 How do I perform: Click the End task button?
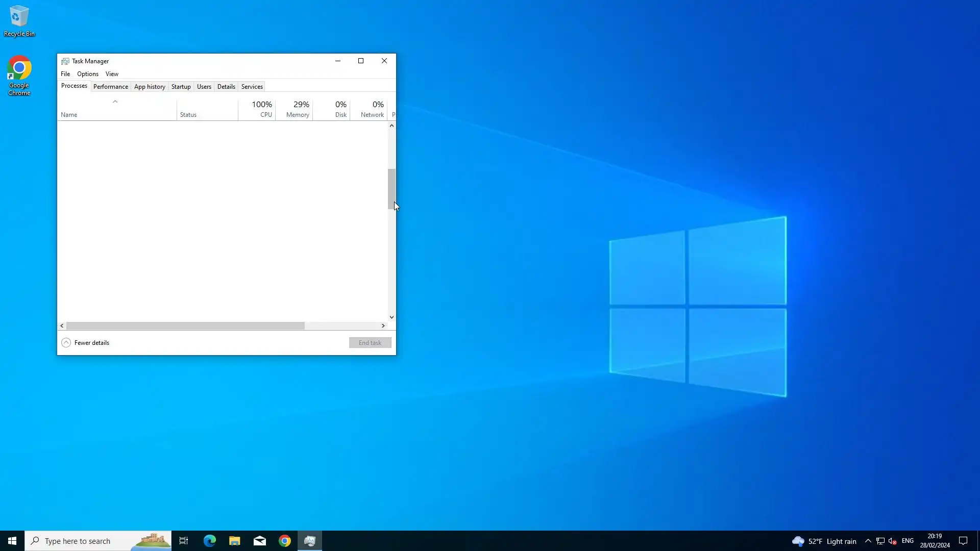tap(370, 343)
